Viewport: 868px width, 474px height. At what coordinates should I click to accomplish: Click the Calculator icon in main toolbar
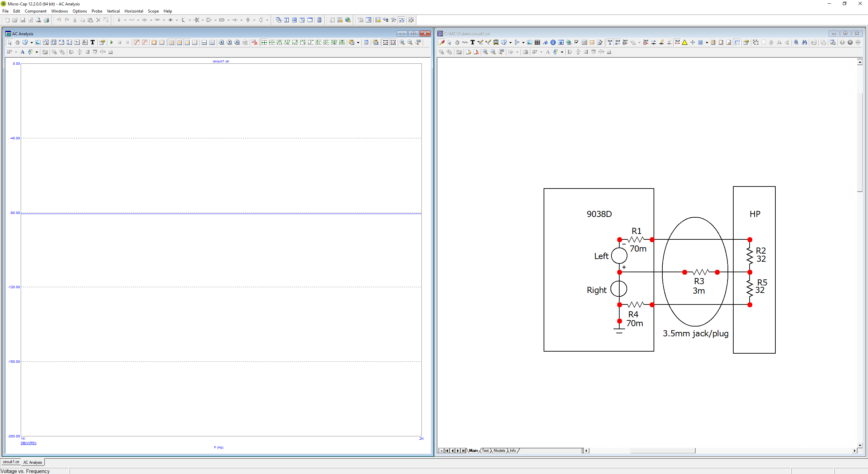point(319,20)
